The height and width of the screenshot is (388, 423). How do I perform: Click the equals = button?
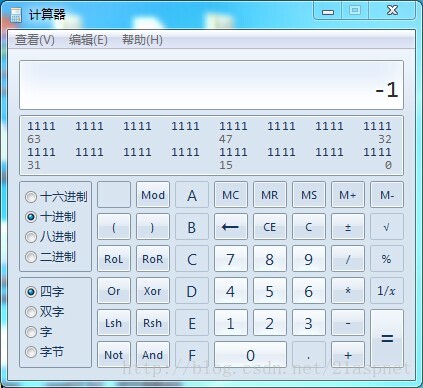(x=387, y=339)
